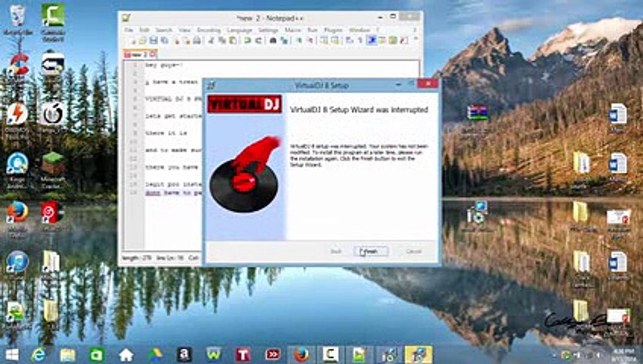Click the Zoom Out icon in Notepad++ toolbar
The image size is (643, 364).
click(x=310, y=40)
